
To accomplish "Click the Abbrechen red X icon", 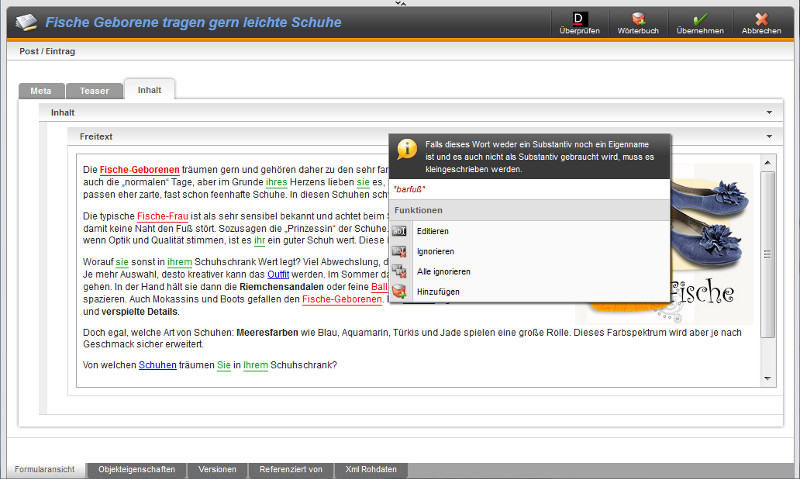I will [761, 19].
